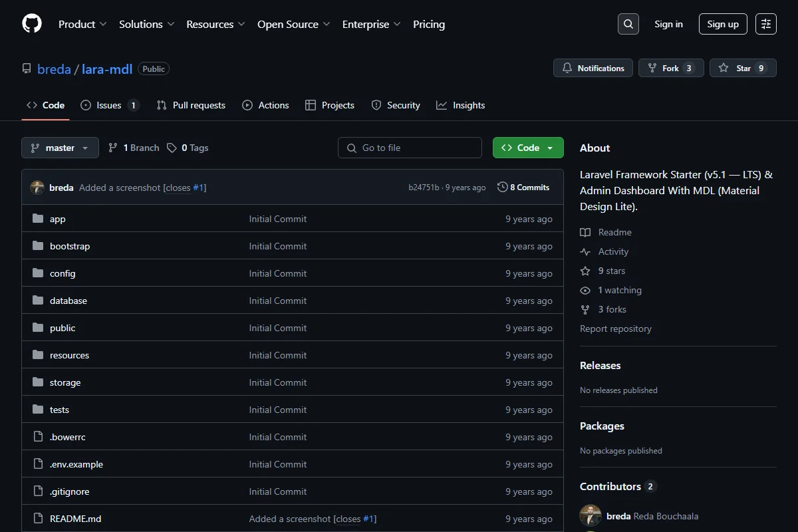Expand the green Code dropdown button
The height and width of the screenshot is (532, 798).
tap(528, 148)
